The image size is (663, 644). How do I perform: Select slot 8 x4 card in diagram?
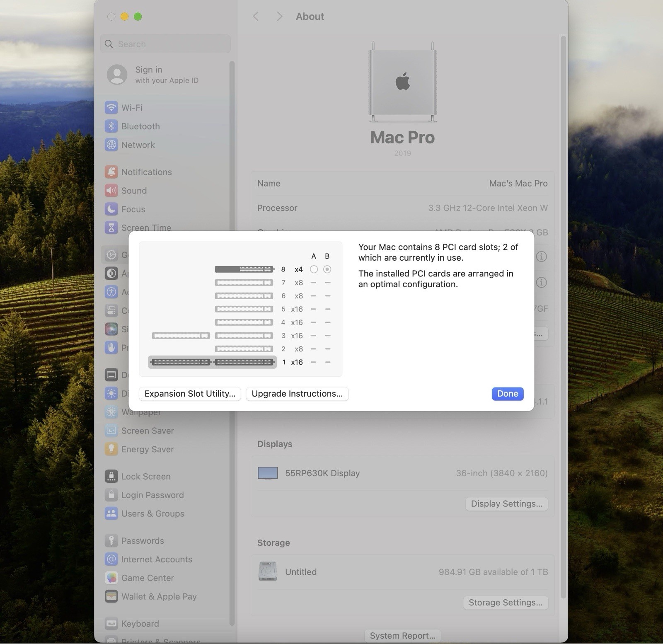click(244, 269)
